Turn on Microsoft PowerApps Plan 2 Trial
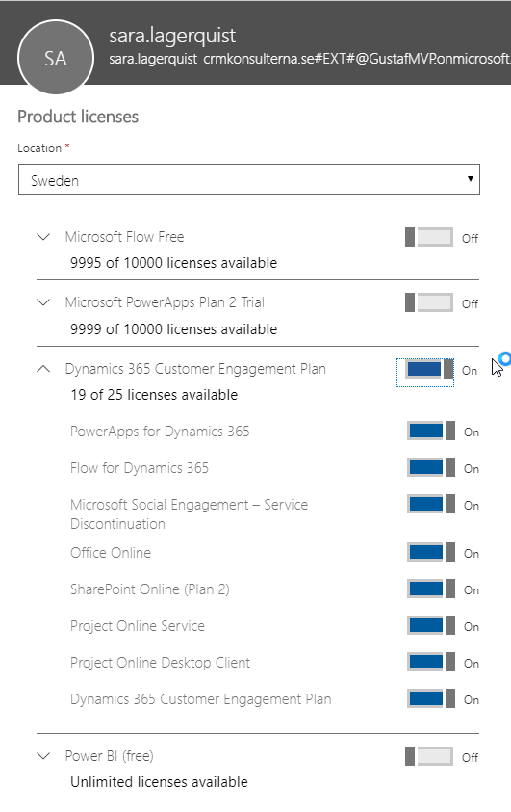 (429, 302)
